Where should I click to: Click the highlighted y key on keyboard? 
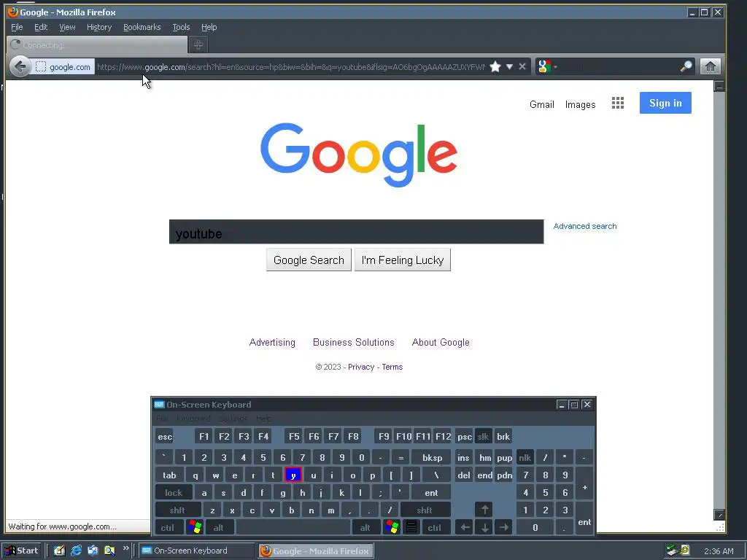[x=293, y=475]
